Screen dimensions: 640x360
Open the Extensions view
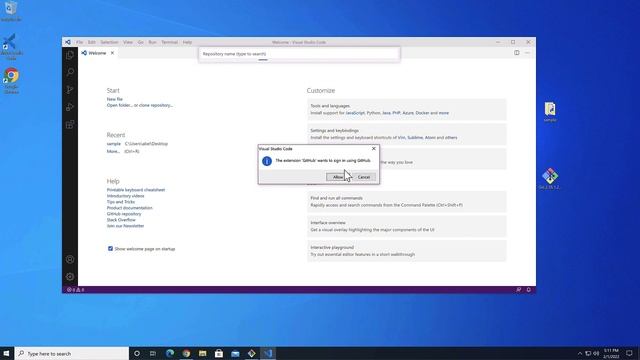point(70,124)
